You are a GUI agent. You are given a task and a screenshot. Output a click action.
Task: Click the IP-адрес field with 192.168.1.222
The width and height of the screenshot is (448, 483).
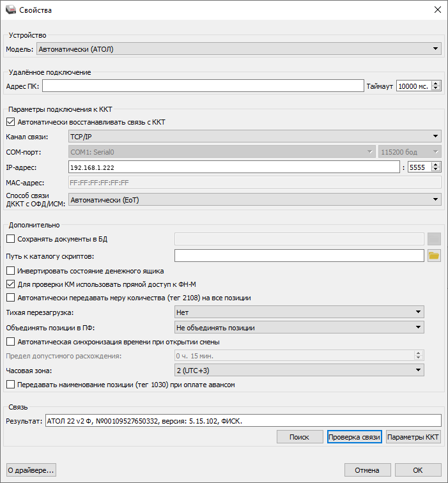(234, 167)
